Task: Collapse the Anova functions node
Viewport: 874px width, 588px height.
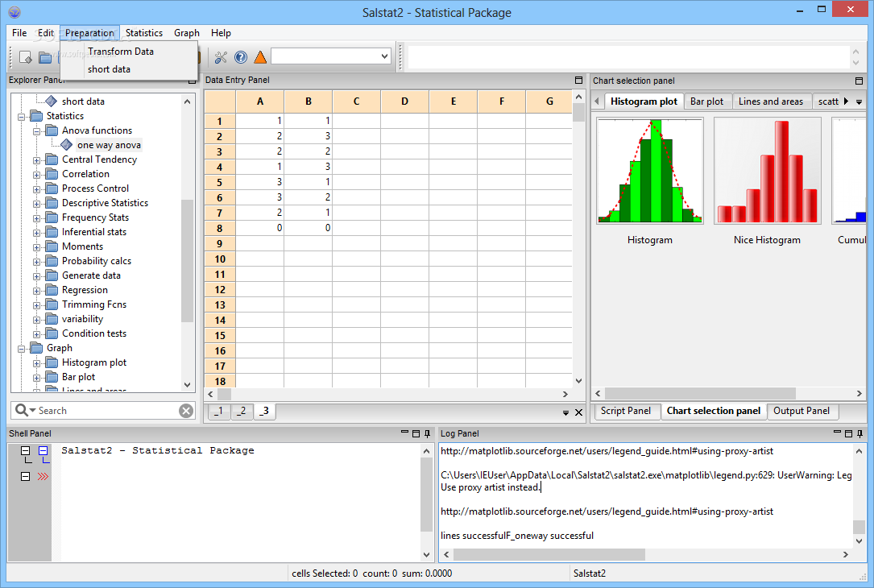Action: coord(37,131)
